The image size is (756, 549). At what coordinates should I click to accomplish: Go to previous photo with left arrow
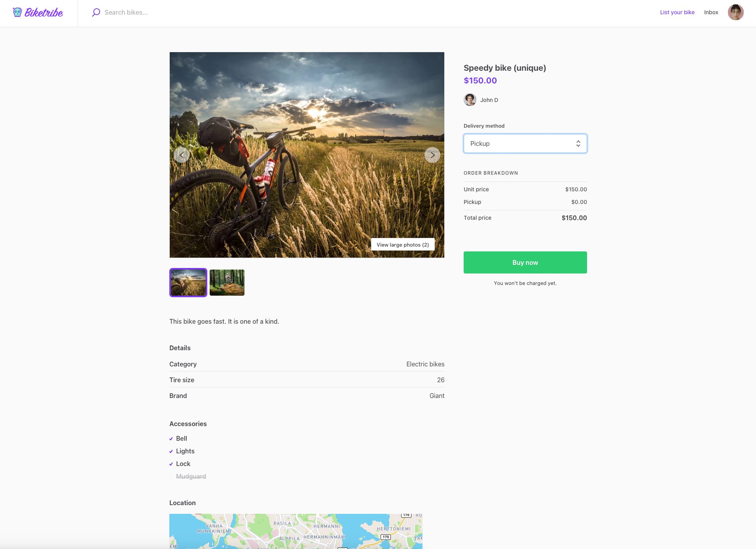[x=182, y=155]
